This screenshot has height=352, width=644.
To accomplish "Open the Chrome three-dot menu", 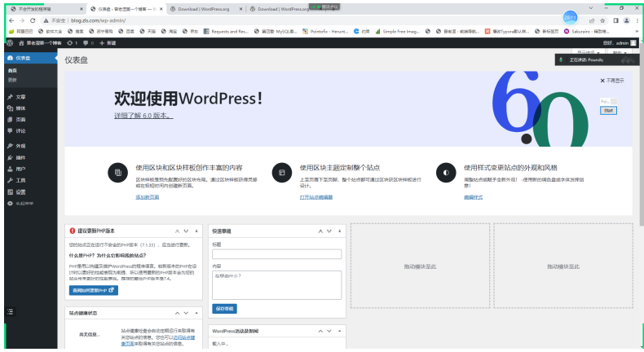I will pos(637,20).
